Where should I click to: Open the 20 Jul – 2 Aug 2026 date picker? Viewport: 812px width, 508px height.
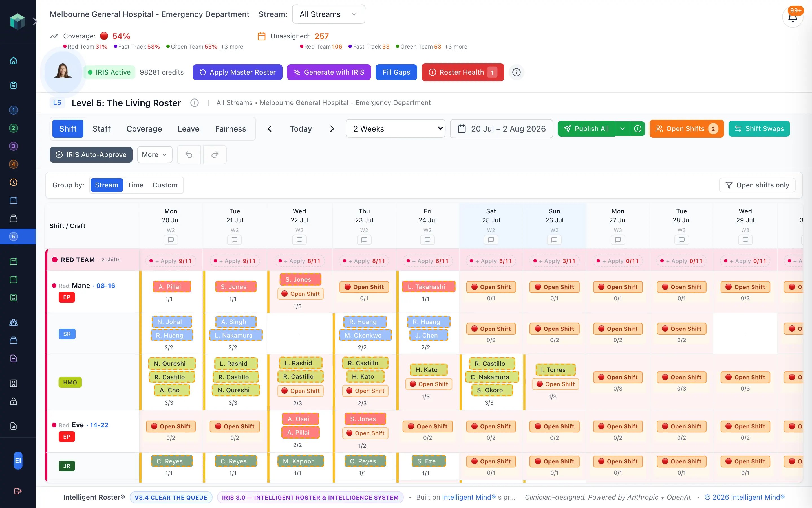point(501,129)
